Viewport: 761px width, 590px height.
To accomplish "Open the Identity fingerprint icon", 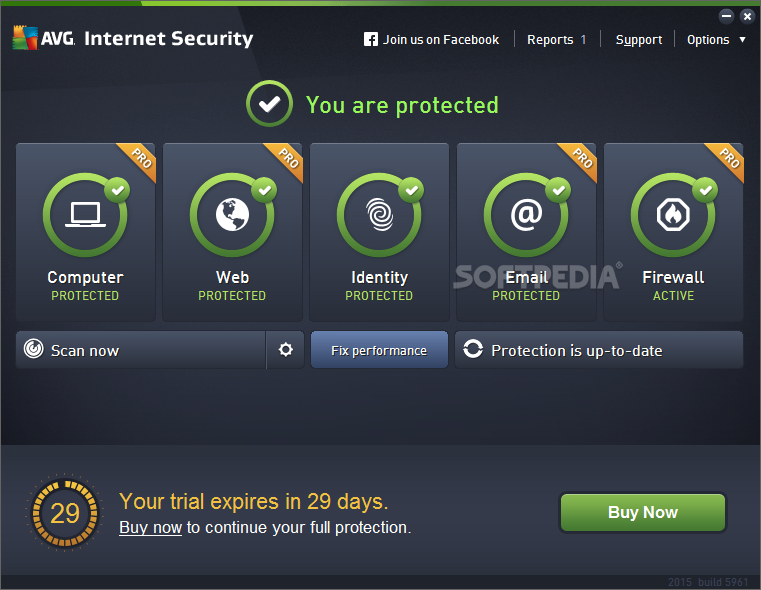I will tap(379, 215).
